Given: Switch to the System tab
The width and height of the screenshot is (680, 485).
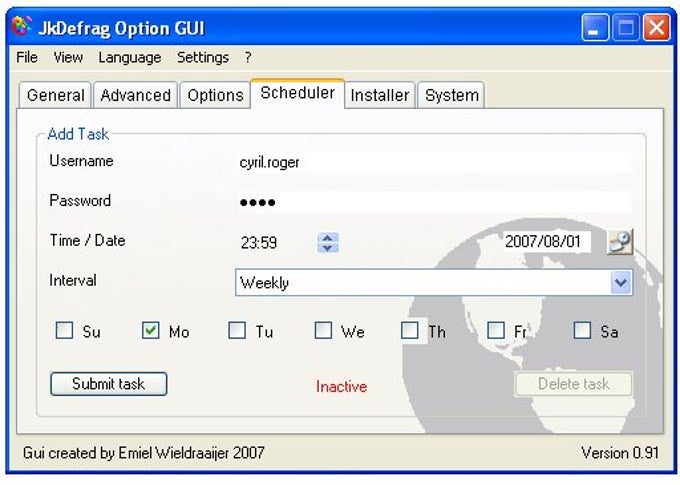Looking at the screenshot, I should click(451, 95).
